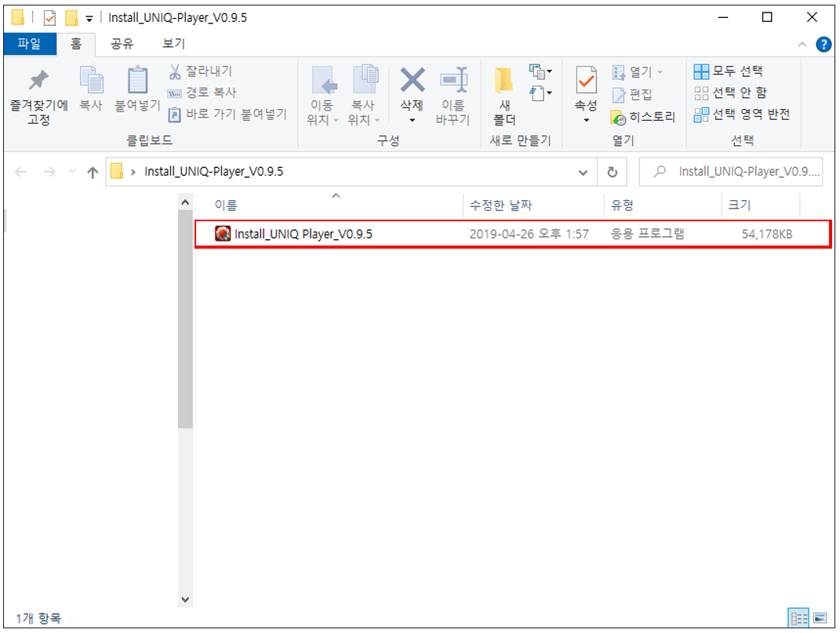Click the folder icon in address bar

[117, 172]
